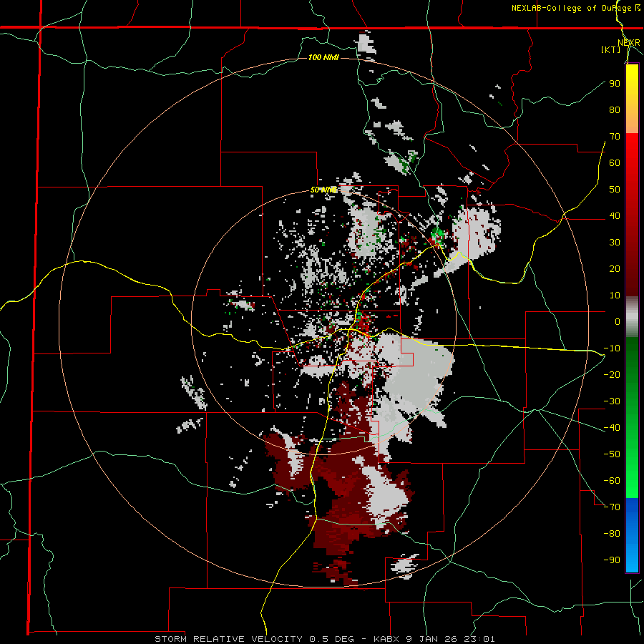Click the -70 value on velocity scale
This screenshot has width=644, height=644.
(x=612, y=507)
